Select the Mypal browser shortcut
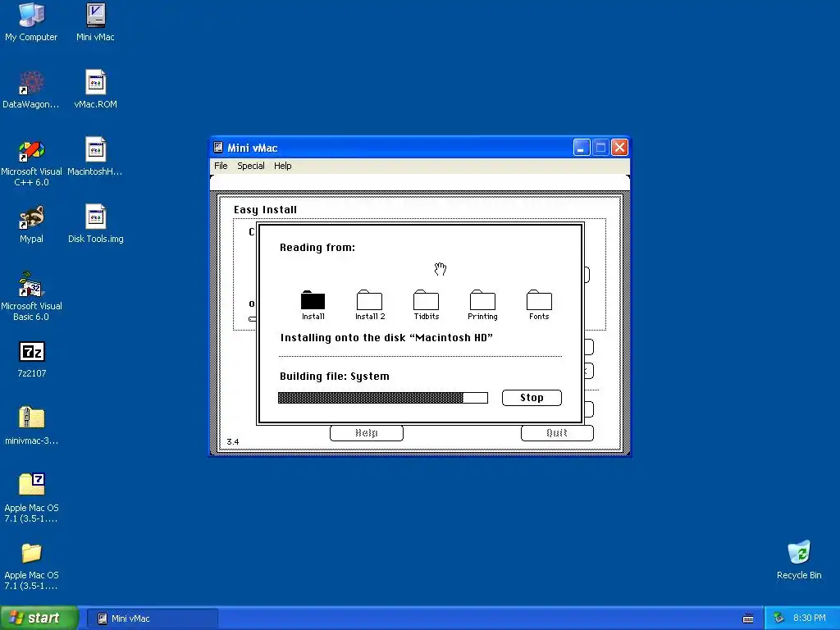This screenshot has height=630, width=840. [31, 224]
